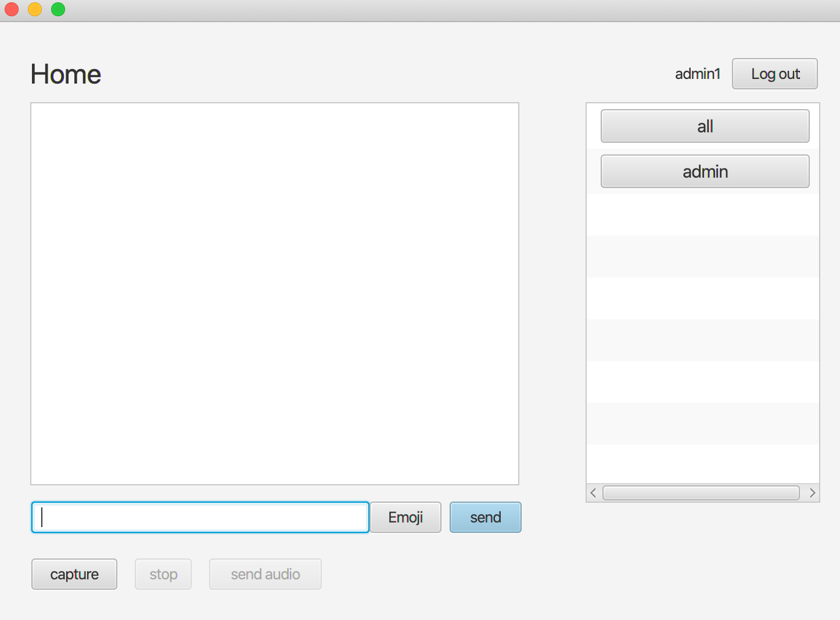Log out of the admin1 account
840x620 pixels.
tap(774, 74)
